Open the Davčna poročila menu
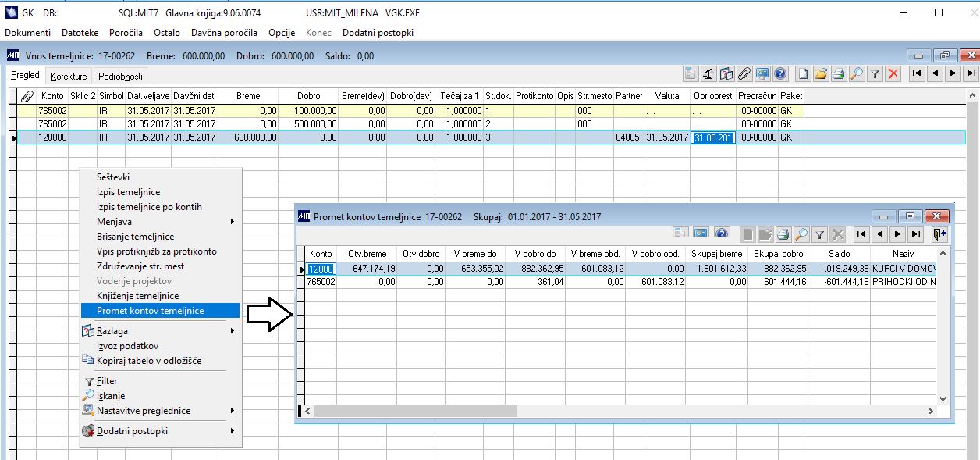980x460 pixels. (x=224, y=33)
